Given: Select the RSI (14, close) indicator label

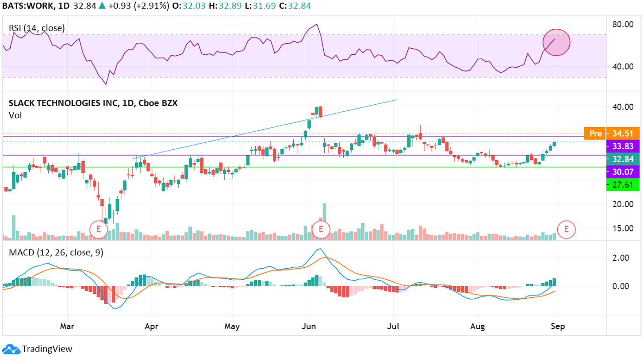Looking at the screenshot, I should (37, 28).
